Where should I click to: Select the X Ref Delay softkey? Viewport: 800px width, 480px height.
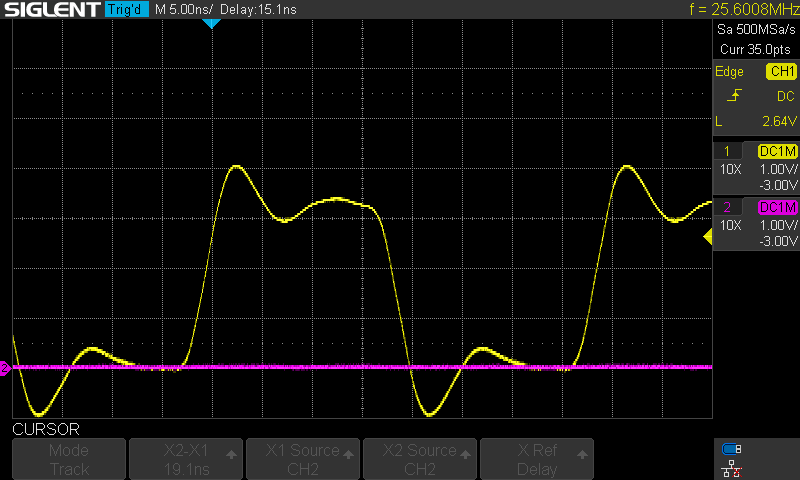tap(537, 459)
